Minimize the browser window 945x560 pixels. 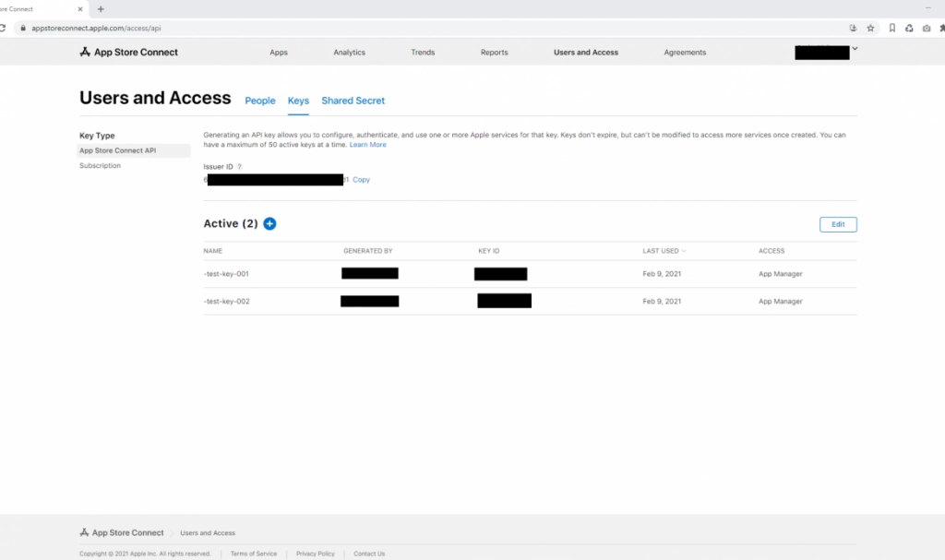pos(928,7)
